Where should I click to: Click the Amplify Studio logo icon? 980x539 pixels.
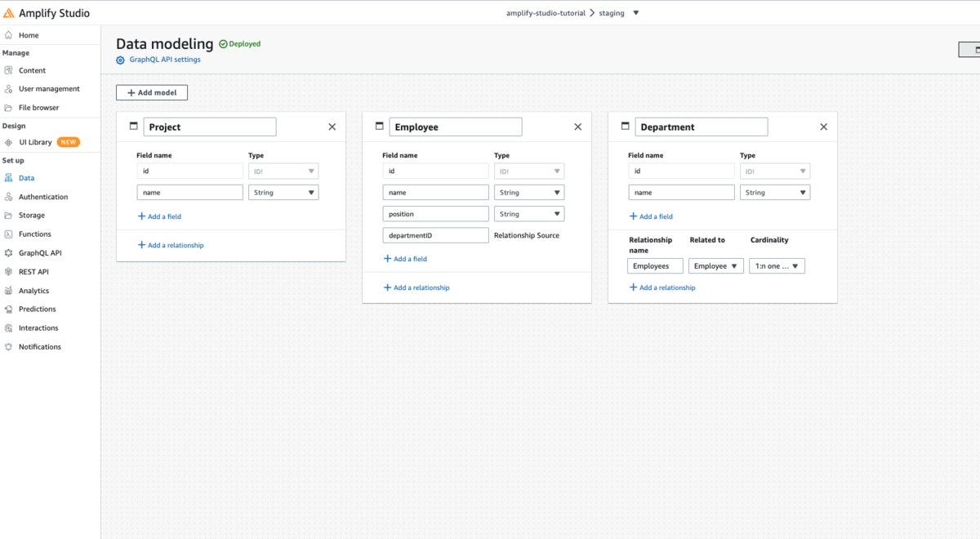(9, 13)
